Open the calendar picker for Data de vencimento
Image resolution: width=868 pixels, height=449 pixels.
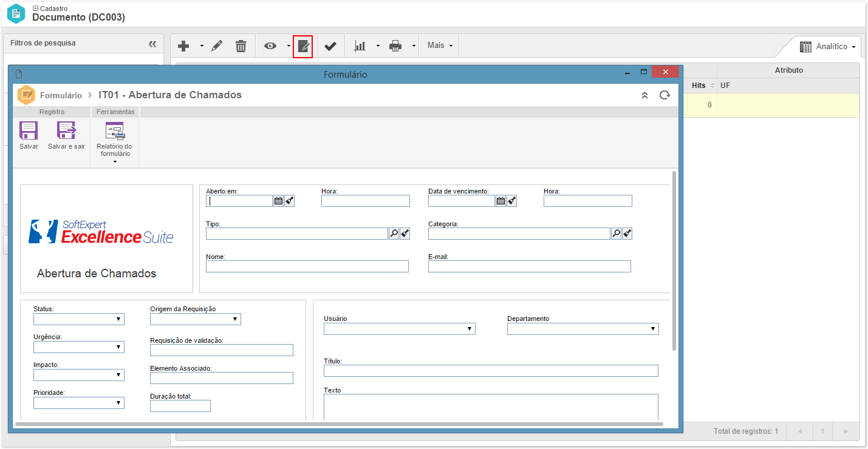(x=501, y=201)
